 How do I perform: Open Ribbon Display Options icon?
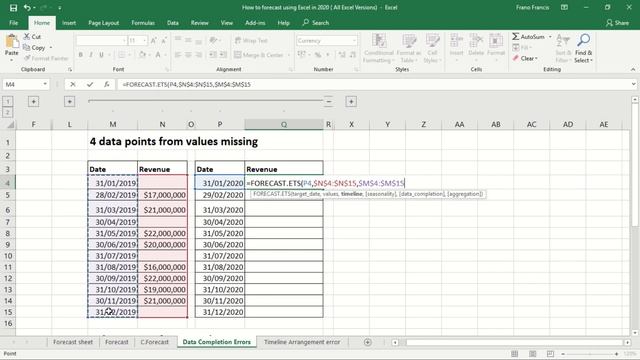(564, 7)
